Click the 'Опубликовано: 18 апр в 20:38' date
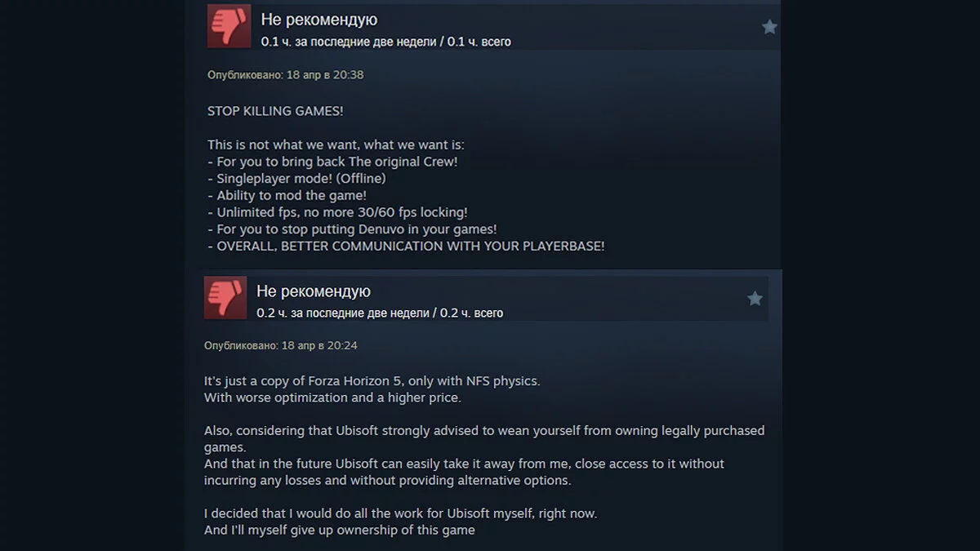980x551 pixels. coord(285,75)
